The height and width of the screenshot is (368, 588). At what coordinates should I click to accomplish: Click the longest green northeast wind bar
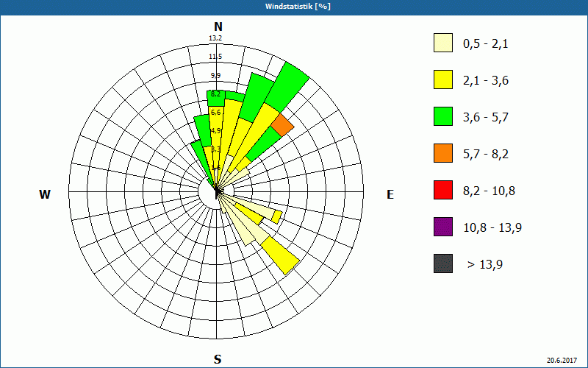pos(287,87)
